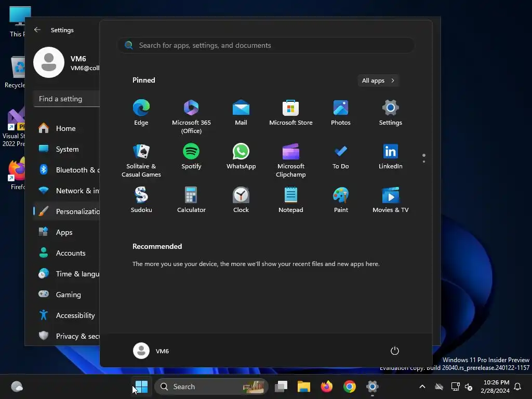This screenshot has width=532, height=399.
Task: Click the taskbar Search box
Action: pyautogui.click(x=211, y=387)
